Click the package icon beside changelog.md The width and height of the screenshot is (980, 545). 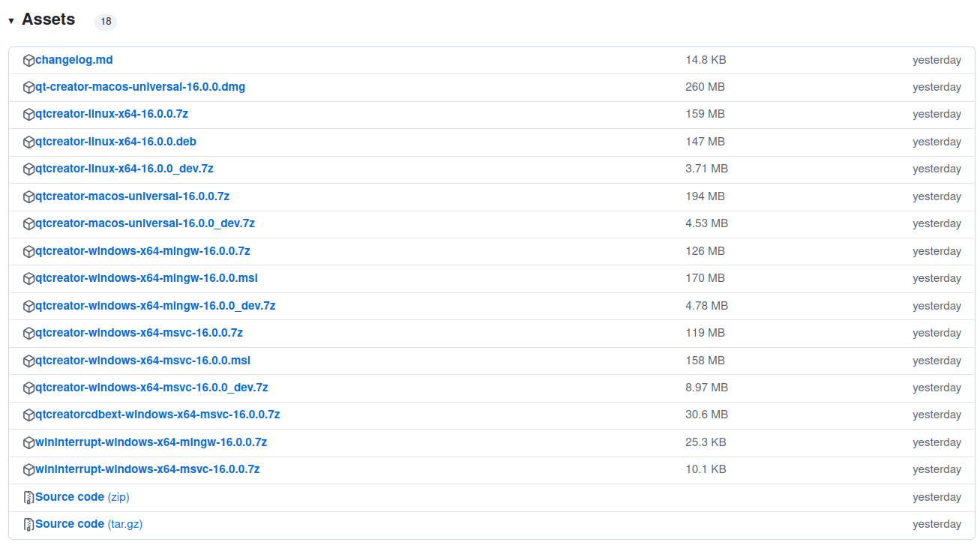(x=28, y=60)
